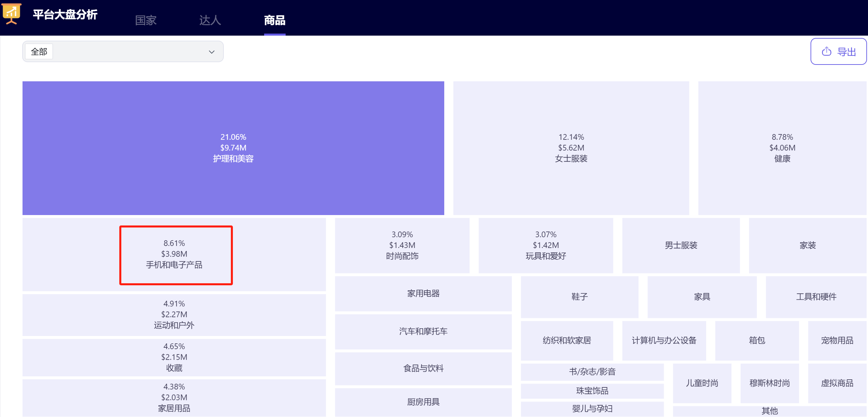This screenshot has height=417, width=868.
Task: Click the 计算机与办公设备 cell
Action: pyautogui.click(x=664, y=340)
